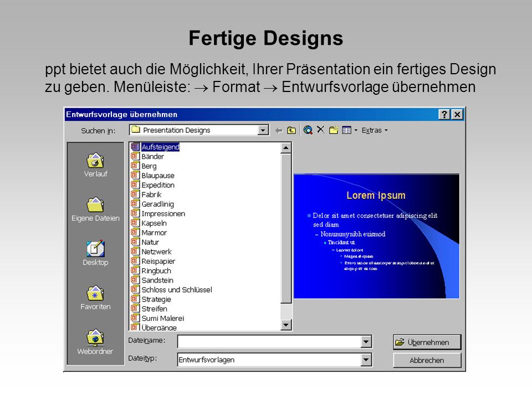Click the Aufsteigend file icon

tap(135, 146)
